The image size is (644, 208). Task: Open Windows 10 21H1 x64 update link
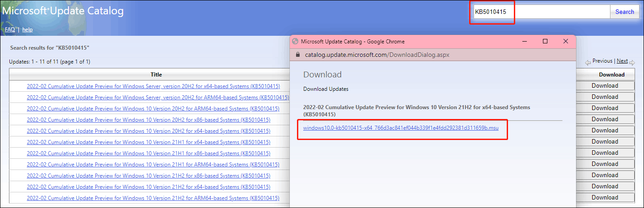tap(148, 142)
